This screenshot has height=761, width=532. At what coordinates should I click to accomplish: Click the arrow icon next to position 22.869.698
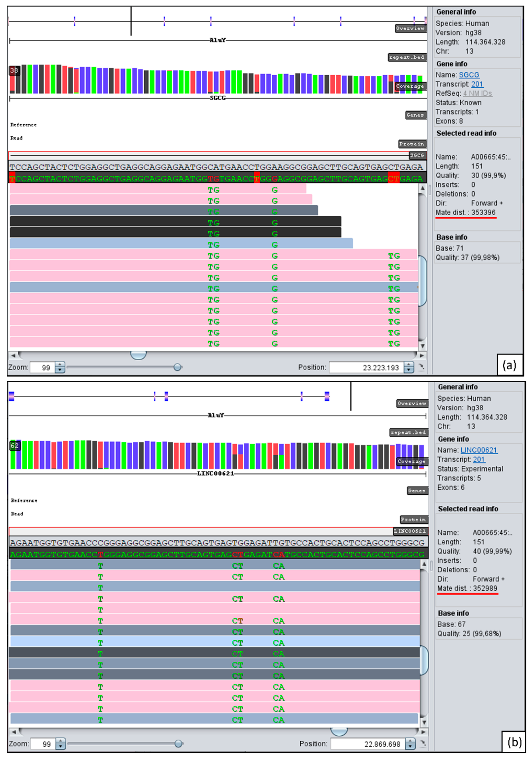[x=423, y=744]
